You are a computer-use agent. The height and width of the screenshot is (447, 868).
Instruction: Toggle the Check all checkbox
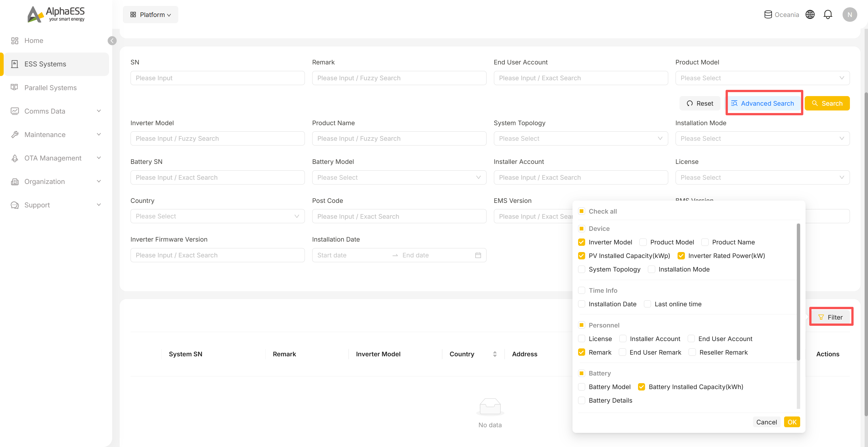point(581,211)
